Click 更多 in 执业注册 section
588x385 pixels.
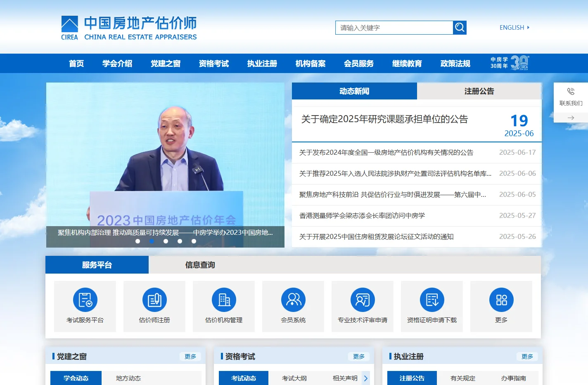pyautogui.click(x=527, y=357)
